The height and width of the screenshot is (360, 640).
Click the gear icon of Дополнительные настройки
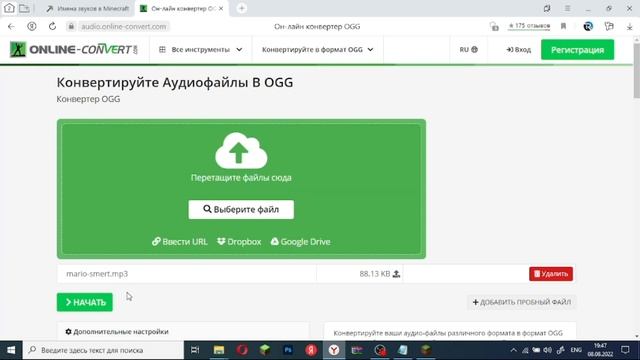pos(69,332)
